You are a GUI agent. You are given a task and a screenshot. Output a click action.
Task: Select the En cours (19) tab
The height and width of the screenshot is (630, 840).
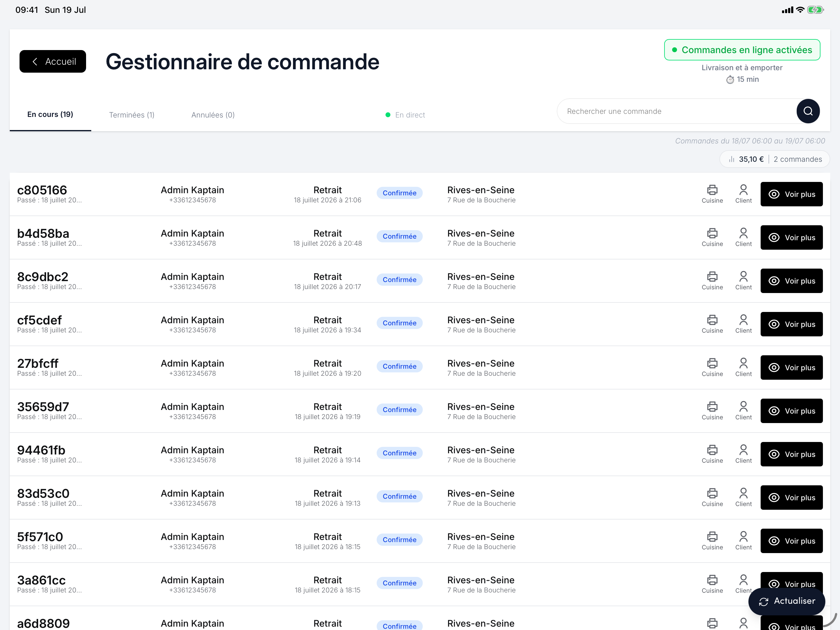pyautogui.click(x=50, y=114)
